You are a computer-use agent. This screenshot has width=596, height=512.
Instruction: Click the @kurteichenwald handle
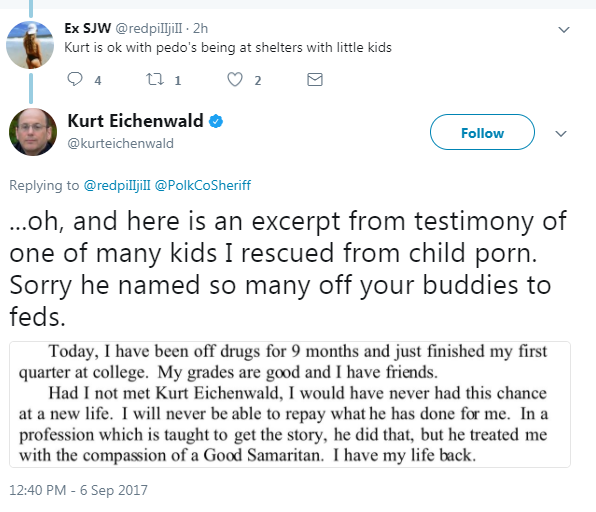[x=120, y=144]
